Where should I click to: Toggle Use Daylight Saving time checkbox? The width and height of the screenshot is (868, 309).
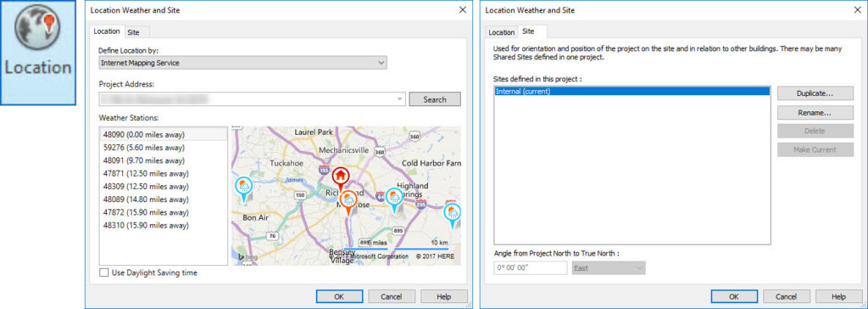[103, 273]
